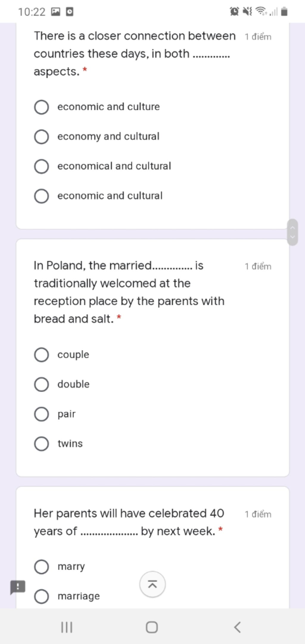Tap the report problem feedback icon
This screenshot has width=305, height=644.
(18, 587)
